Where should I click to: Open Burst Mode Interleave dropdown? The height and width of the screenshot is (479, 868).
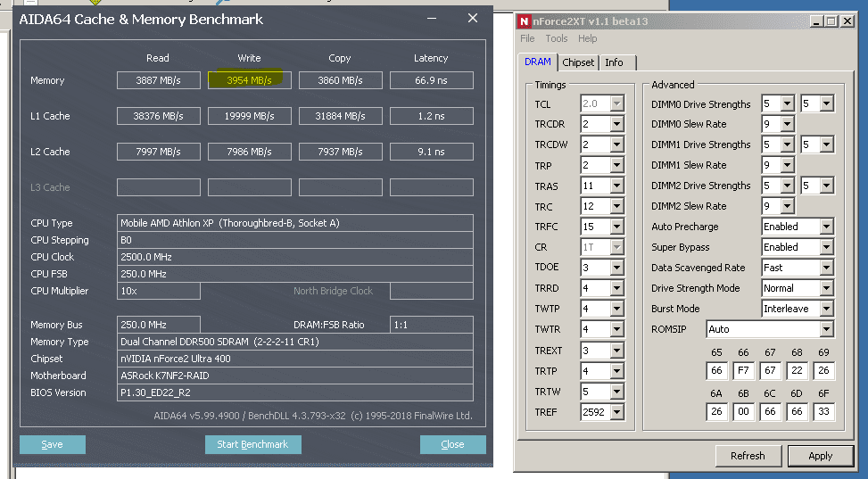pos(826,309)
